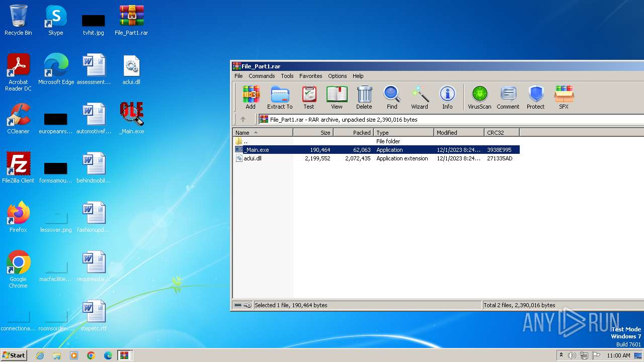Open the Tools menu
644x362 pixels.
[x=287, y=76]
